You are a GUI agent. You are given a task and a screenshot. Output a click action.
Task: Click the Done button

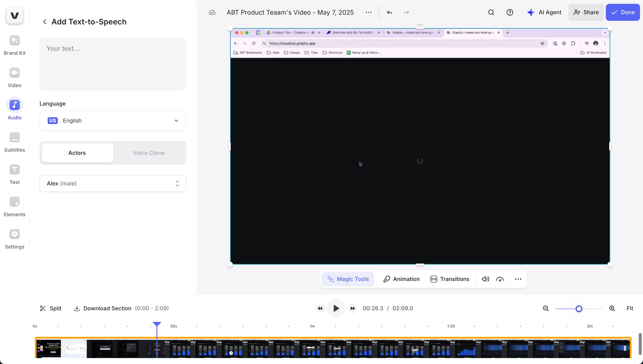pos(623,12)
